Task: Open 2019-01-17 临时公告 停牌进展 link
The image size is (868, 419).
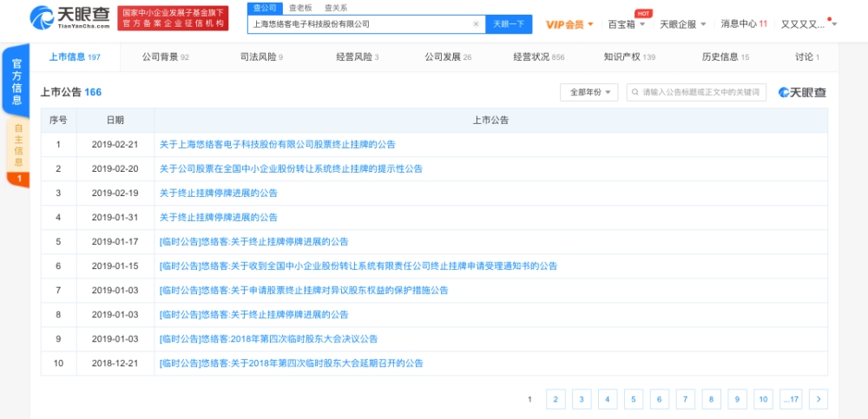Action: [x=253, y=242]
